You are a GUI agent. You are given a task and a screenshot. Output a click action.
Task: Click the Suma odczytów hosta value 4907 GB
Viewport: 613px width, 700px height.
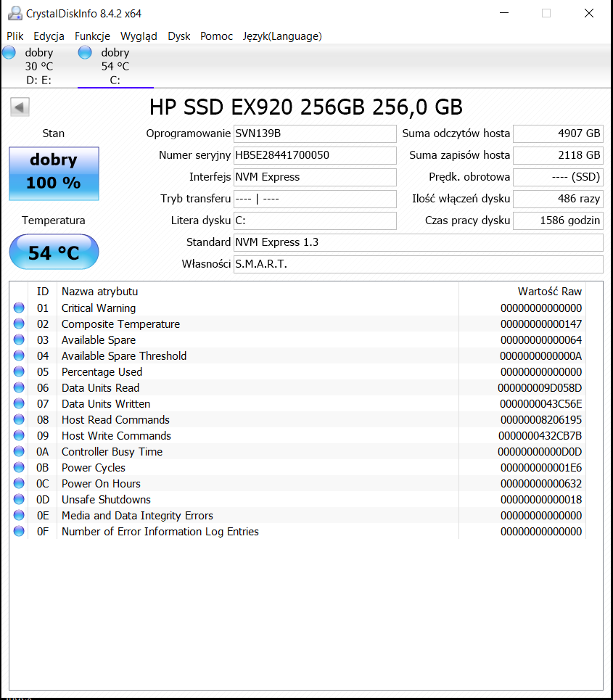pyautogui.click(x=558, y=133)
